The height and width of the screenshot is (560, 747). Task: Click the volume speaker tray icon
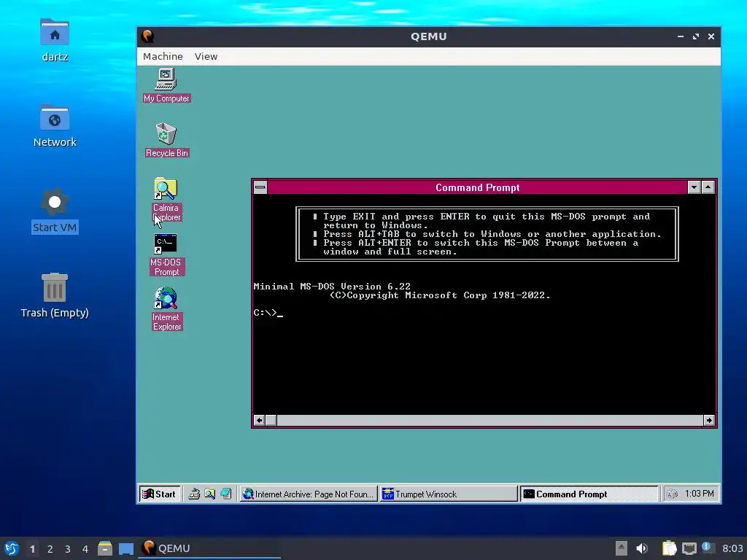(642, 548)
